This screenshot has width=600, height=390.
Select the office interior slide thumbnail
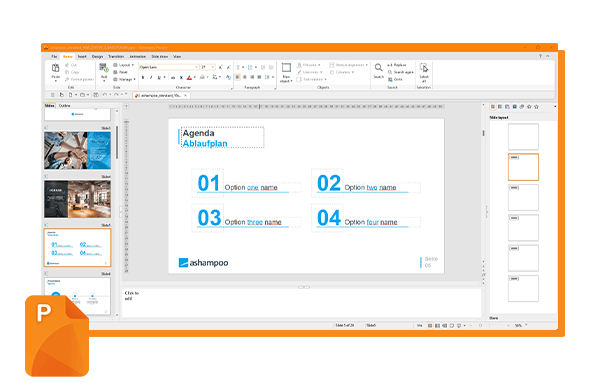point(77,199)
